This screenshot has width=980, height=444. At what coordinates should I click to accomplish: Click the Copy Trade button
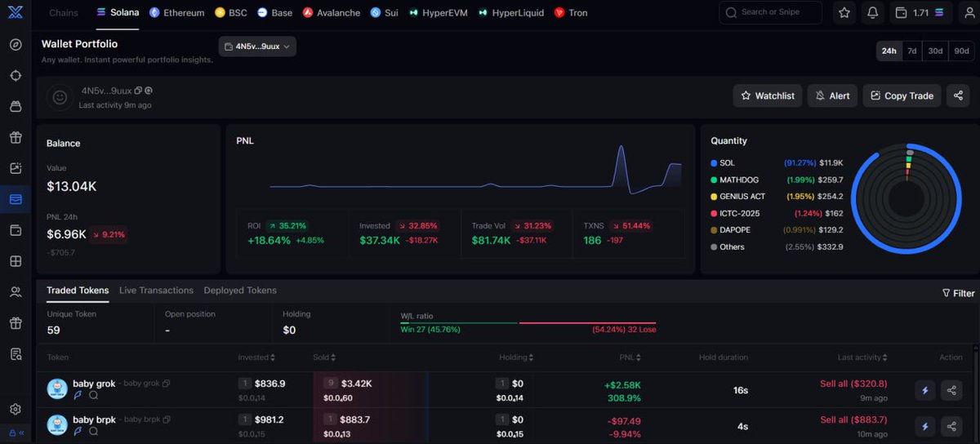[x=902, y=95]
